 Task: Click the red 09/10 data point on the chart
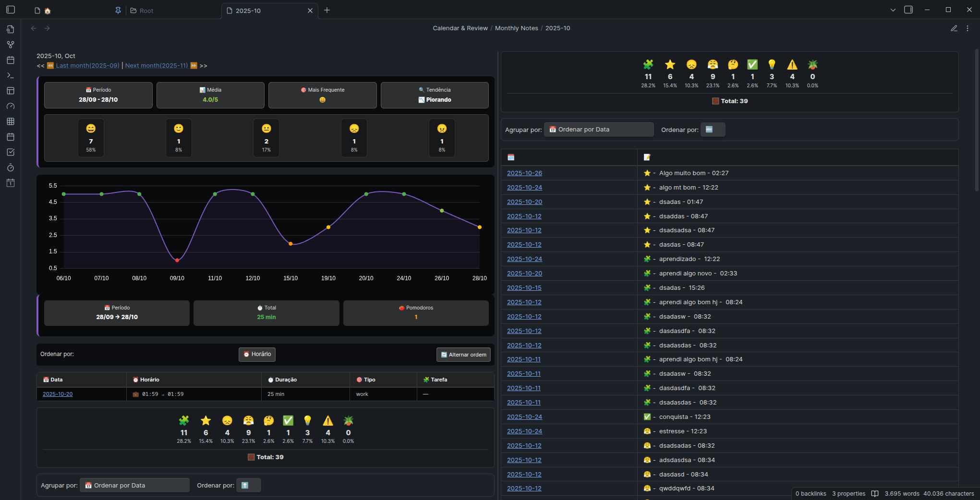(x=177, y=260)
